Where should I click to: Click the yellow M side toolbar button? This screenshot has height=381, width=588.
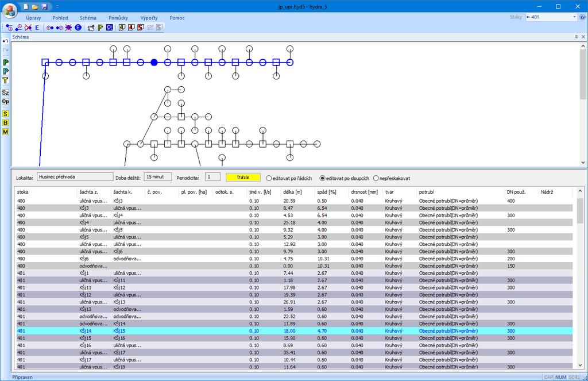pyautogui.click(x=5, y=132)
